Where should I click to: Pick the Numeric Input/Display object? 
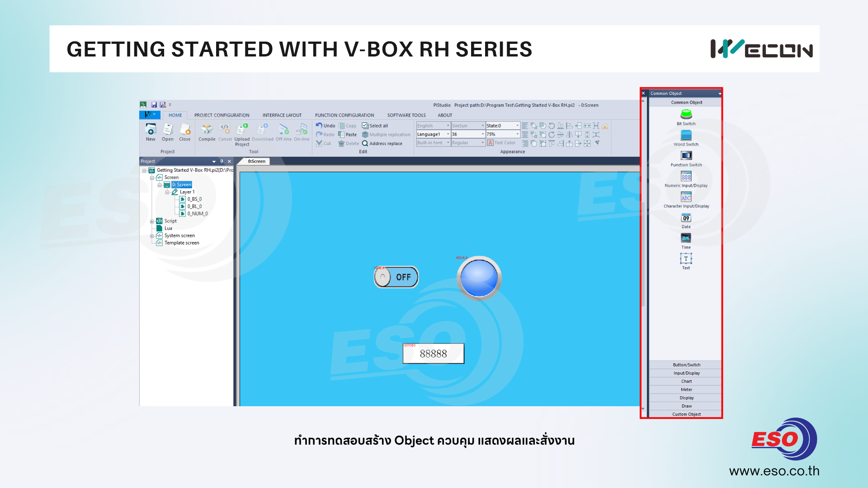(686, 177)
